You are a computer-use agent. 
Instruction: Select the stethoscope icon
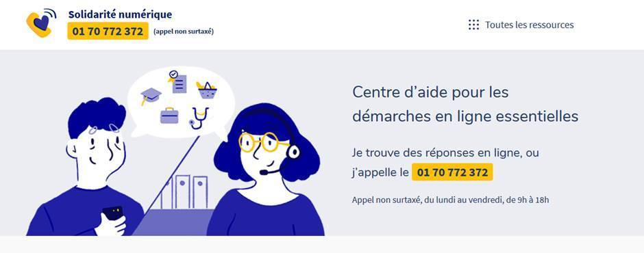click(x=199, y=118)
